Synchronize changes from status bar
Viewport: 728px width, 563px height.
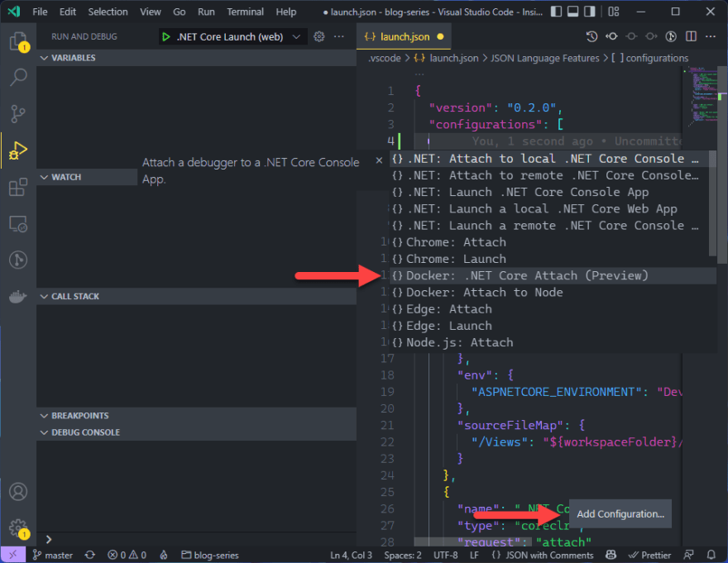coord(90,555)
